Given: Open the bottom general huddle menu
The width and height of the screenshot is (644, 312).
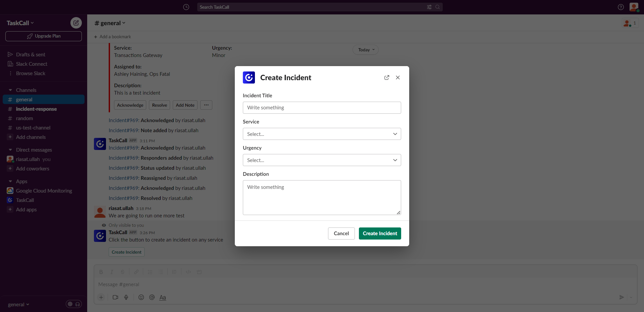Looking at the screenshot, I should [18, 305].
